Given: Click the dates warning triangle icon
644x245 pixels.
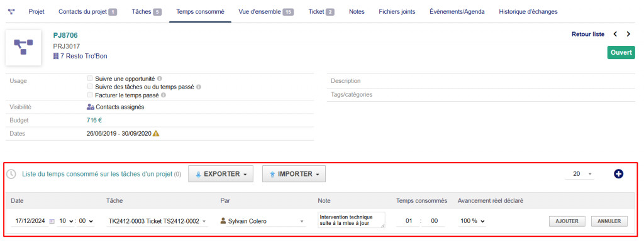Looking at the screenshot, I should [x=156, y=133].
